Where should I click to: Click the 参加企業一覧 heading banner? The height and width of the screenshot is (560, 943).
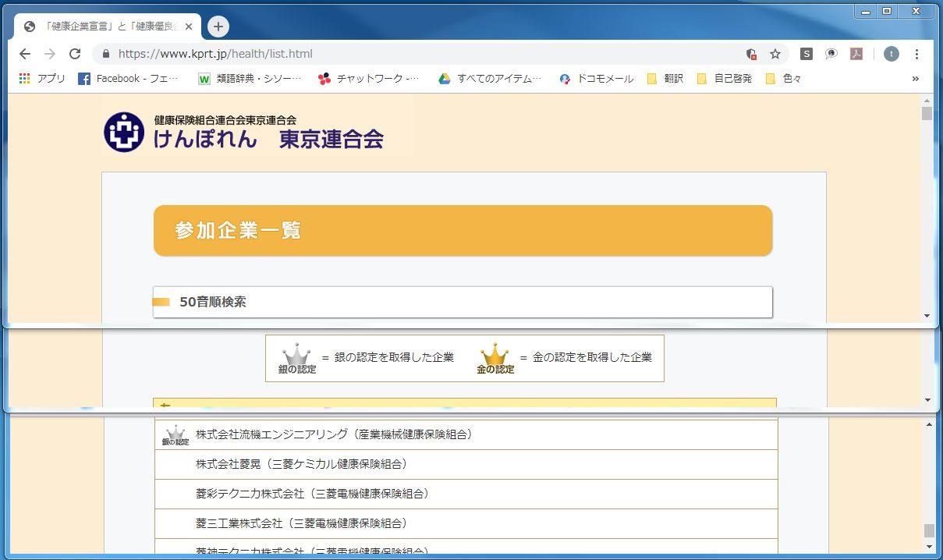(463, 231)
